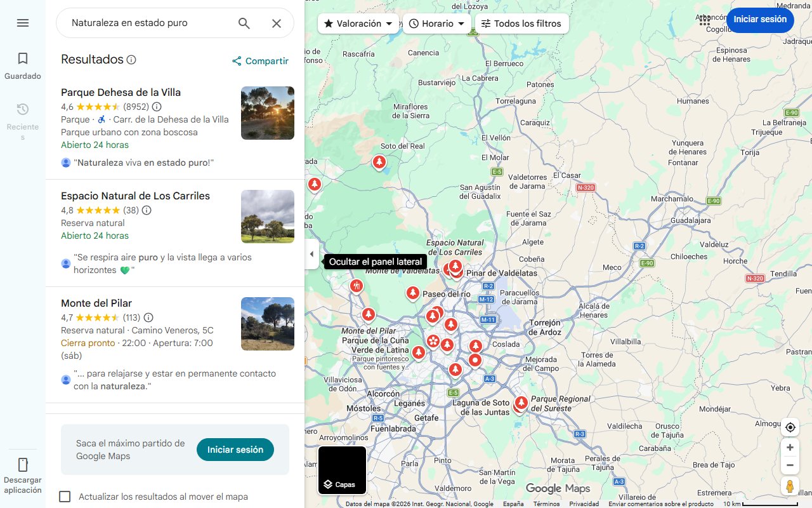Image resolution: width=812 pixels, height=508 pixels.
Task: Select the Street View pegman
Action: coord(790,486)
